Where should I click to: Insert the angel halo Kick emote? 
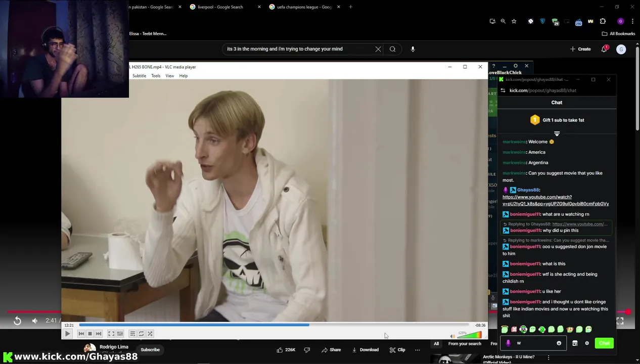tap(505, 329)
